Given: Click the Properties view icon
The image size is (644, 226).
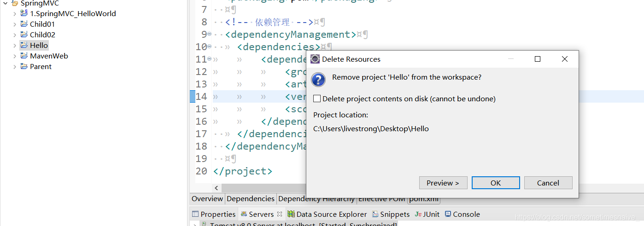Looking at the screenshot, I should [195, 214].
